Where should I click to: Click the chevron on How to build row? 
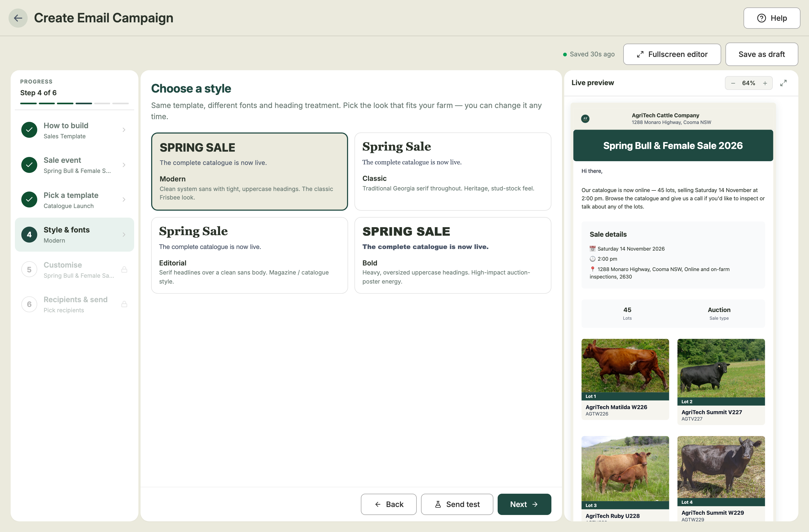click(x=124, y=130)
